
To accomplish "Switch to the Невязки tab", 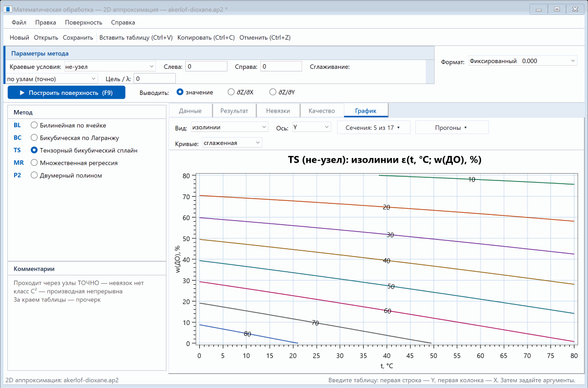I will click(278, 111).
